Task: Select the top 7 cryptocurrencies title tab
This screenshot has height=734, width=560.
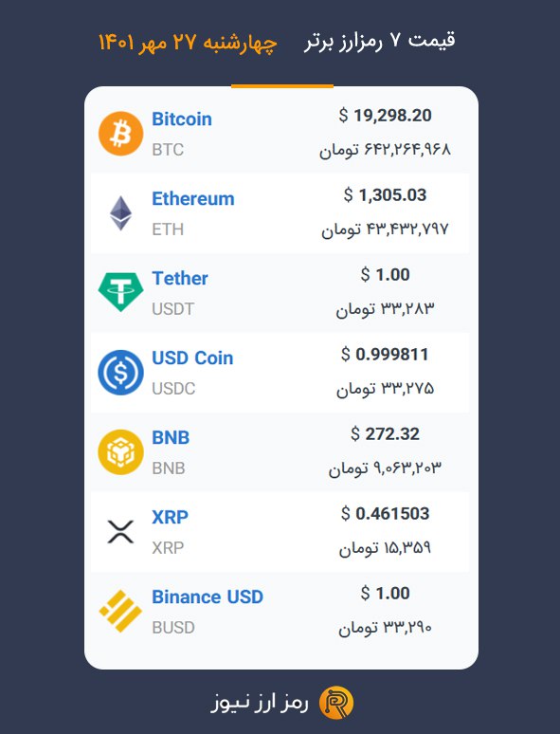Action: [x=379, y=41]
